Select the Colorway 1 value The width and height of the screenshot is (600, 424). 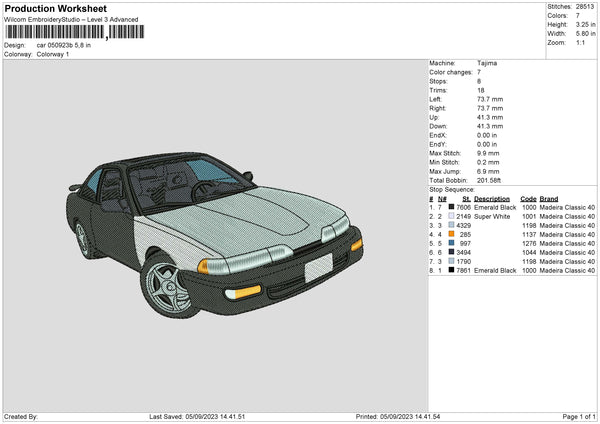(54, 54)
